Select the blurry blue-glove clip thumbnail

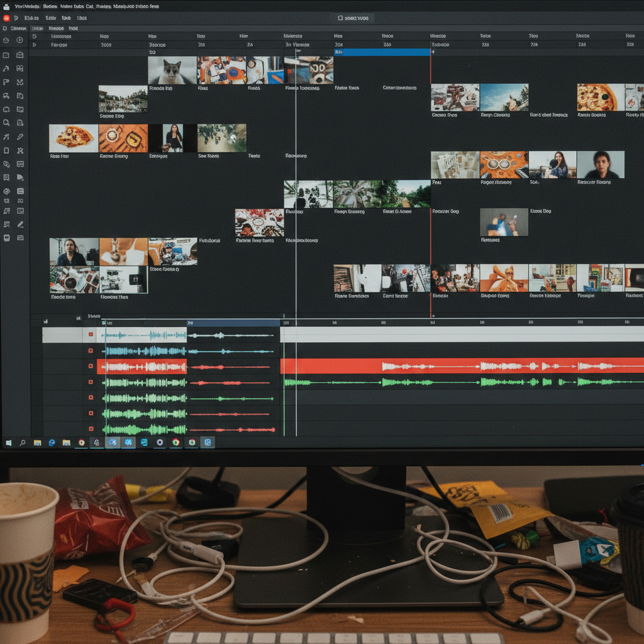click(x=504, y=222)
